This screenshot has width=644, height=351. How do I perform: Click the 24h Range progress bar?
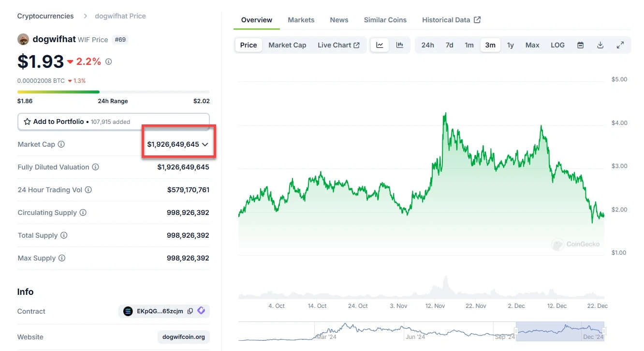[114, 92]
